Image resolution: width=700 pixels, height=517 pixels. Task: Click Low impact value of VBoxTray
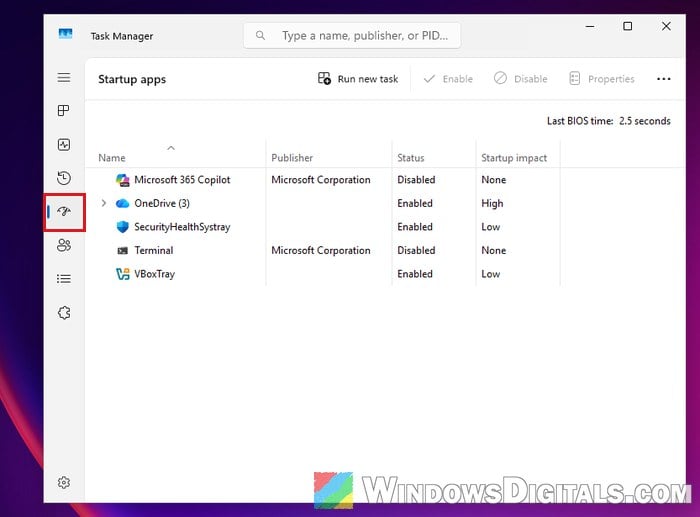(490, 274)
